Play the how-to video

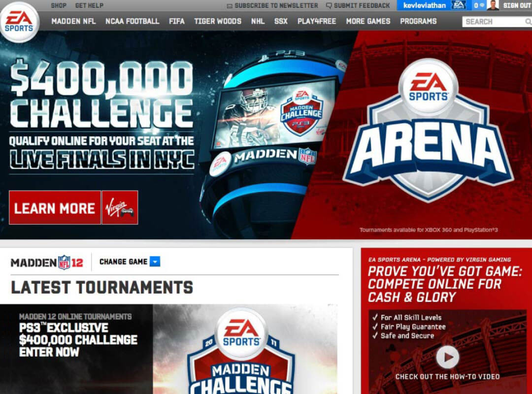(x=447, y=357)
